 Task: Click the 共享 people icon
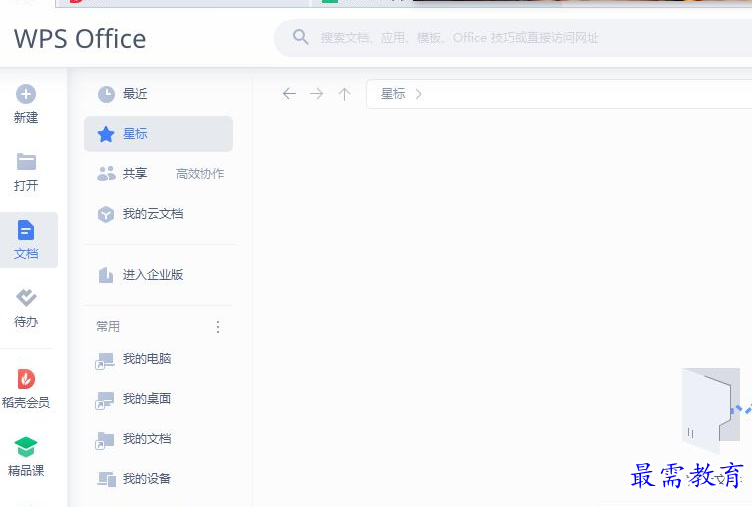pyautogui.click(x=106, y=174)
